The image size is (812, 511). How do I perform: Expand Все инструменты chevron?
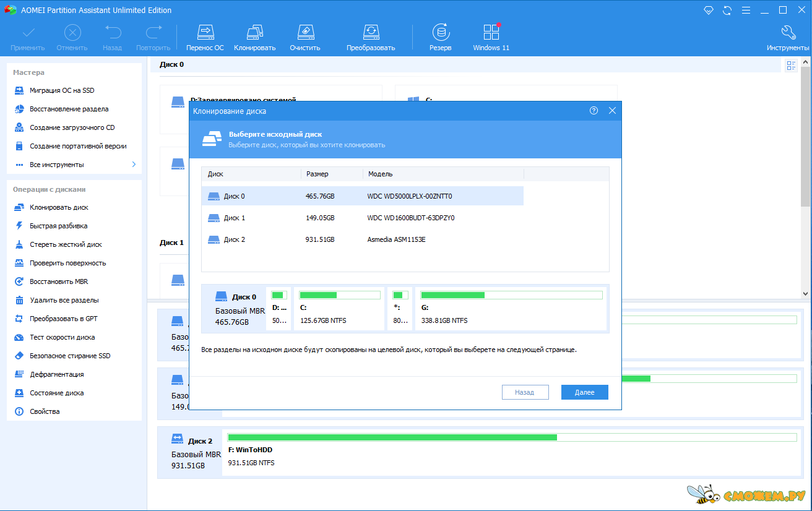(134, 165)
